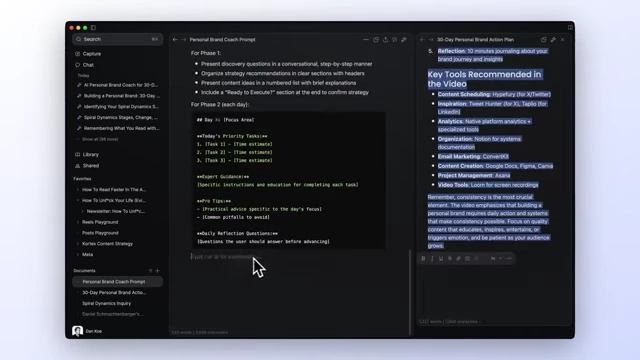Open the Chat section
Viewport: 640px width, 360px height.
tap(88, 65)
